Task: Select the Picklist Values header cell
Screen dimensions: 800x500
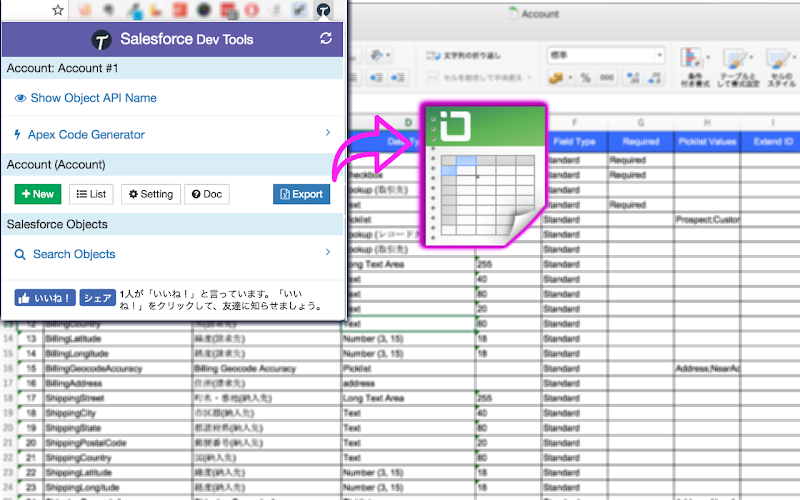Action: (707, 142)
